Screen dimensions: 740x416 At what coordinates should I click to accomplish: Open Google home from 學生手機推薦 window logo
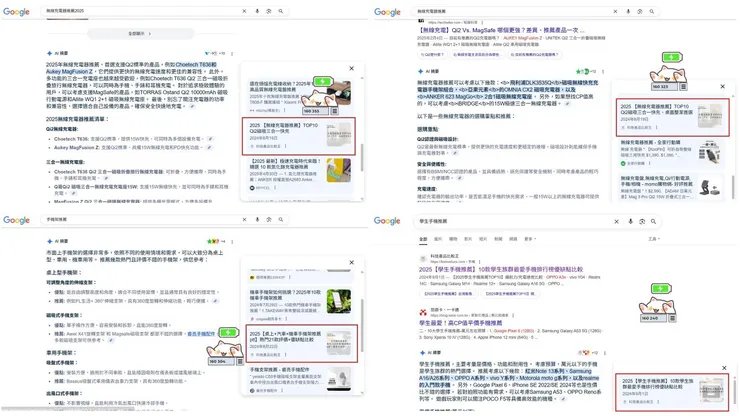(x=387, y=221)
